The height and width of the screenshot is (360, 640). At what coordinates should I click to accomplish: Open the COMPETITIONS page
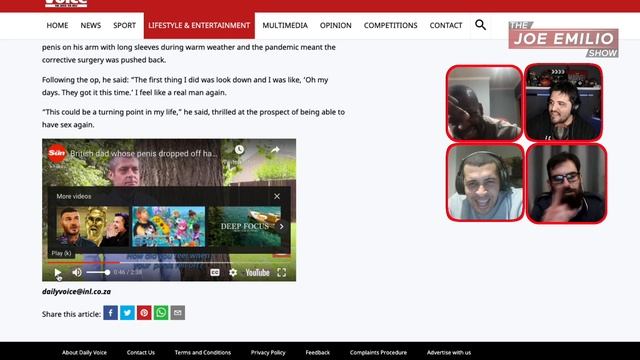click(x=391, y=25)
